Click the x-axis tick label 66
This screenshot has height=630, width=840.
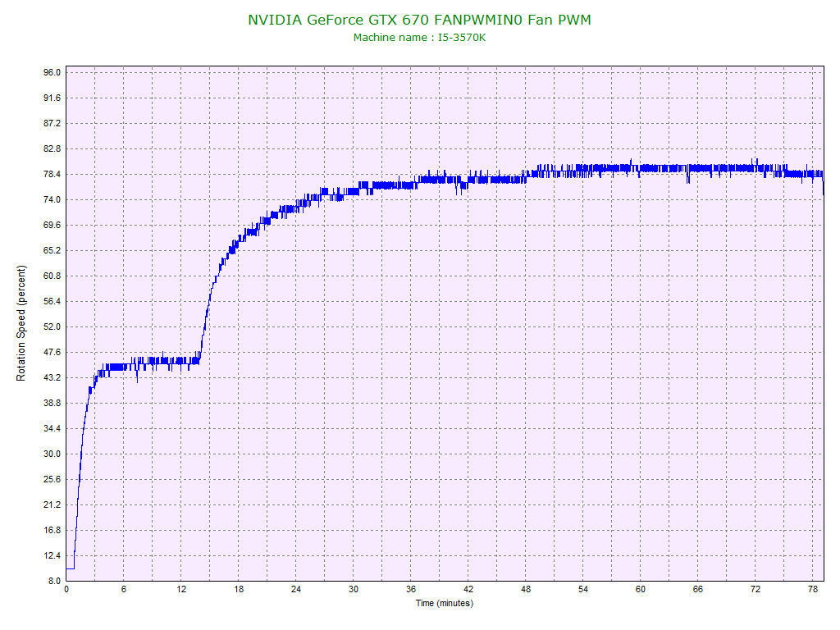coord(697,590)
